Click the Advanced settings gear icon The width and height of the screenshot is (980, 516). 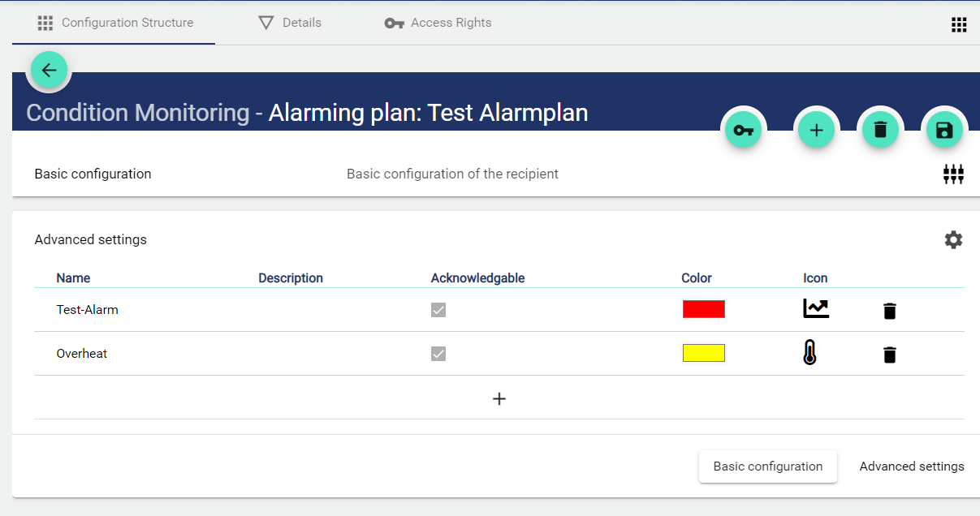(953, 240)
